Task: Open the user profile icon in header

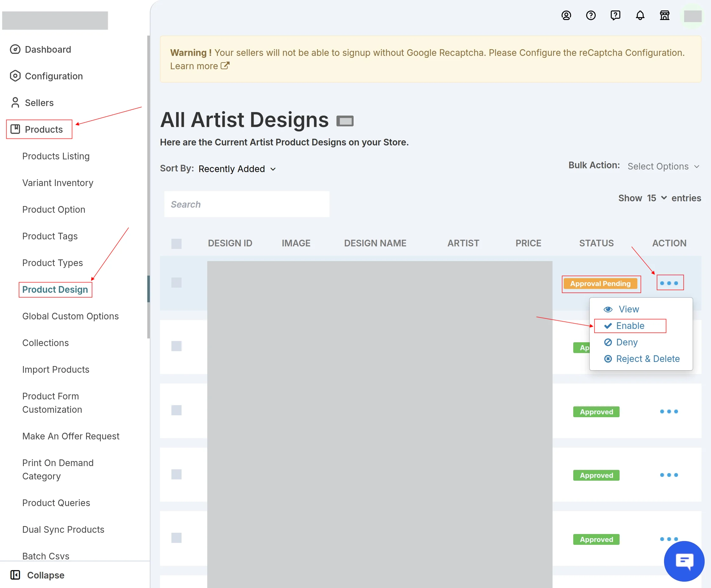Action: pos(566,16)
